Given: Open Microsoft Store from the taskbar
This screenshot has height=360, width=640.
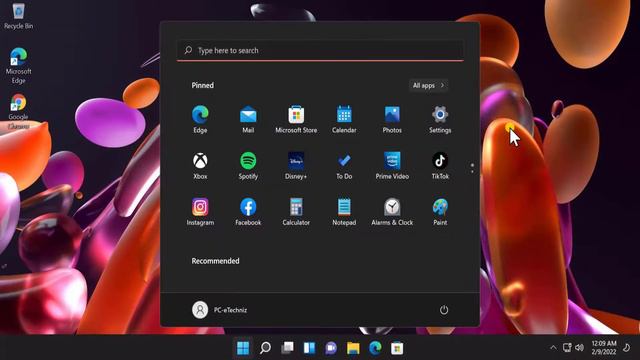Looking at the screenshot, I should click(397, 348).
